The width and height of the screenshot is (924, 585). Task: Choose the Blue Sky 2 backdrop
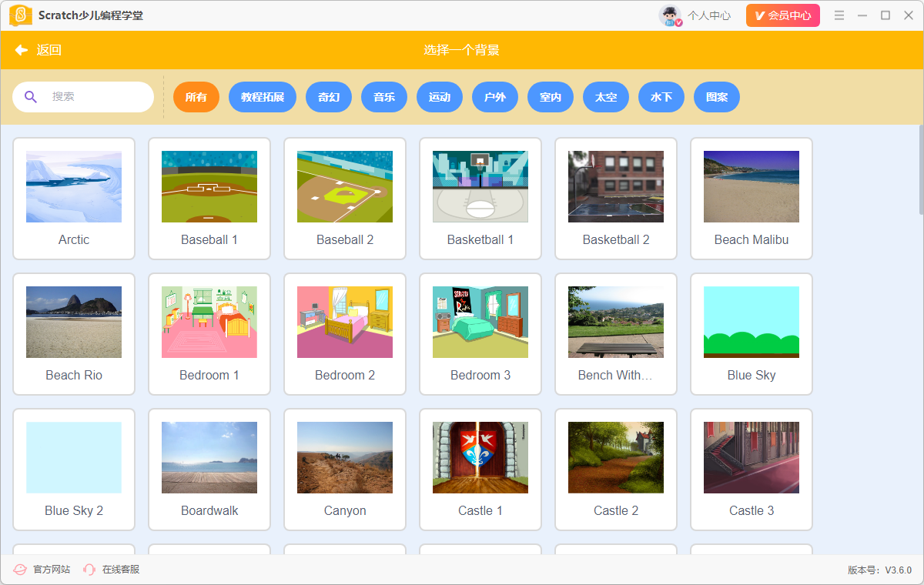click(74, 470)
